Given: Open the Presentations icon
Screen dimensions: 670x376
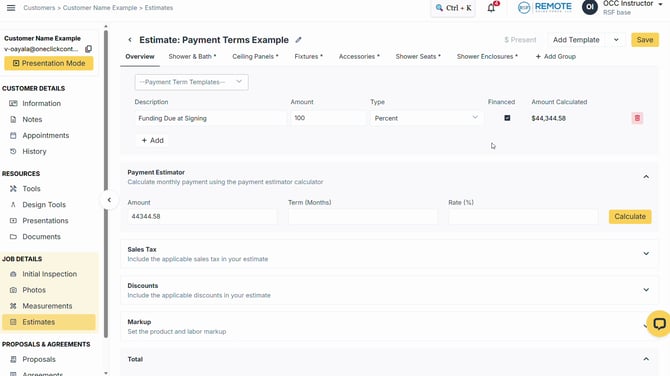Looking at the screenshot, I should tap(13, 220).
